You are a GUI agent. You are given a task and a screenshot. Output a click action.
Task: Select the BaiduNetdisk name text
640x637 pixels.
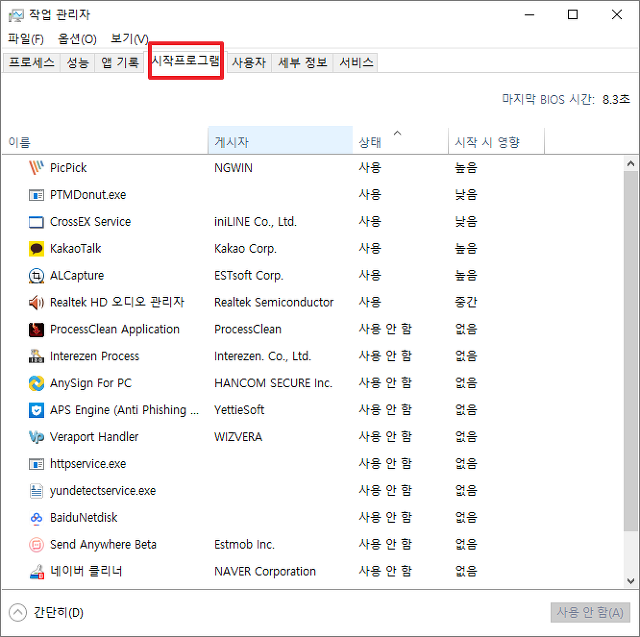click(83, 518)
